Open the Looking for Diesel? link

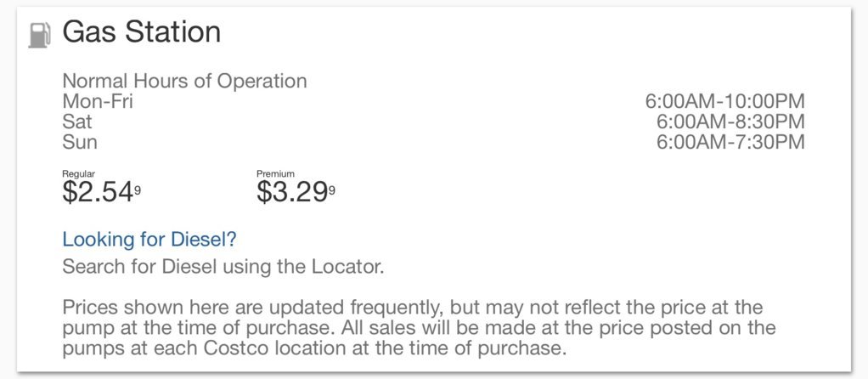tap(149, 240)
